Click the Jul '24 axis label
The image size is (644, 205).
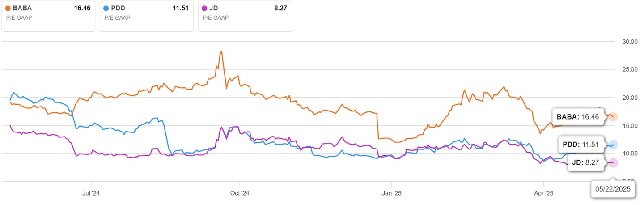(x=91, y=193)
